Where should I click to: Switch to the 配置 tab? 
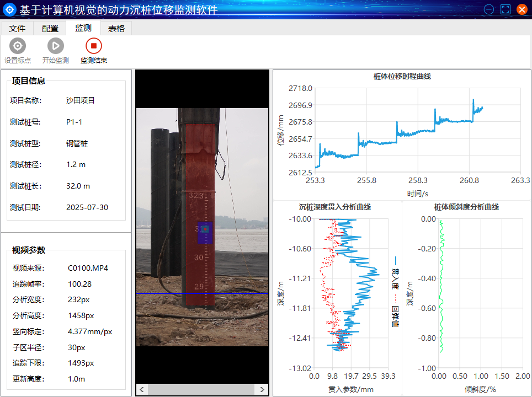point(50,29)
